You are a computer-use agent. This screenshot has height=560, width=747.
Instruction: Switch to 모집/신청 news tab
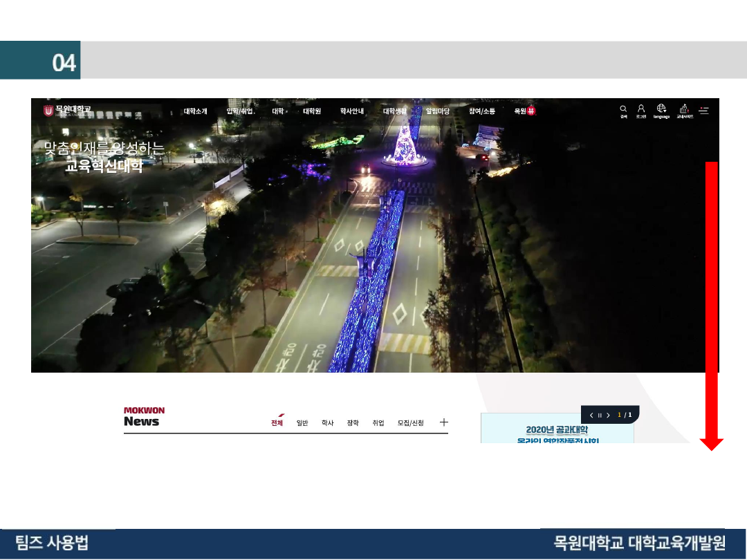(410, 423)
